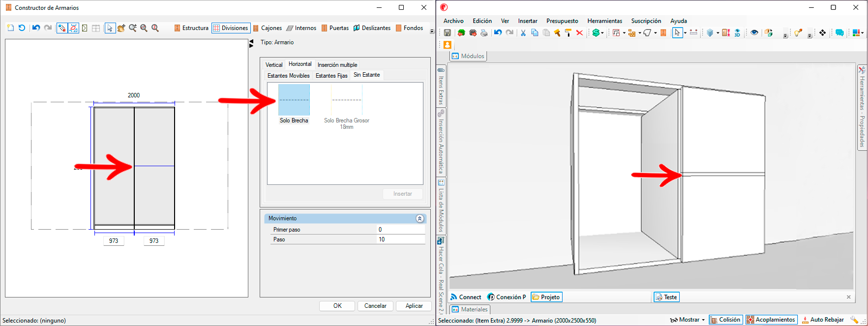Click the chat bubble icon in toolbar
This screenshot has width=868, height=326.
(839, 33)
